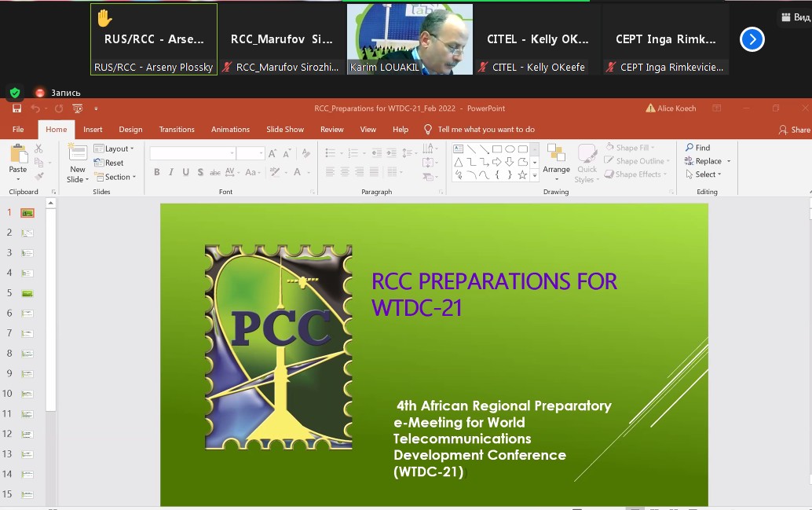Click the Karim LOUAKIL video tile
Viewport: 812px width, 510px height.
[x=410, y=39]
